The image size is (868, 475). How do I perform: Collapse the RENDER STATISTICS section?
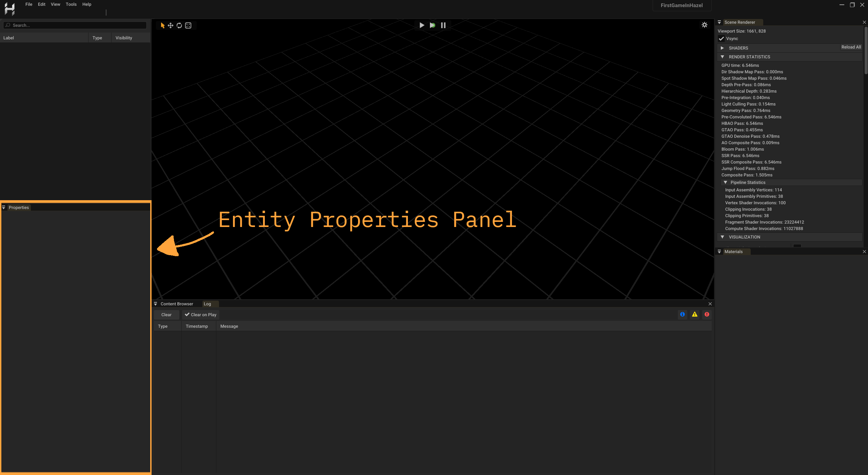[723, 57]
